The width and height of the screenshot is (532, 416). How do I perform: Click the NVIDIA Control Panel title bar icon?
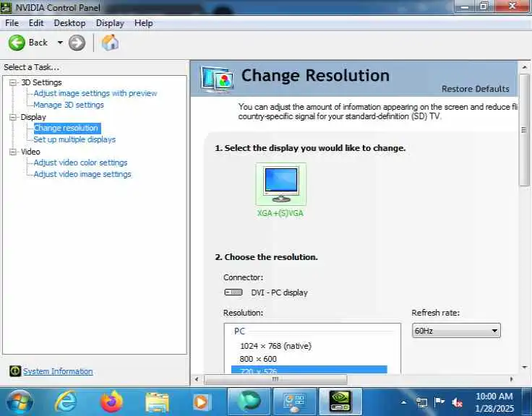click(7, 7)
